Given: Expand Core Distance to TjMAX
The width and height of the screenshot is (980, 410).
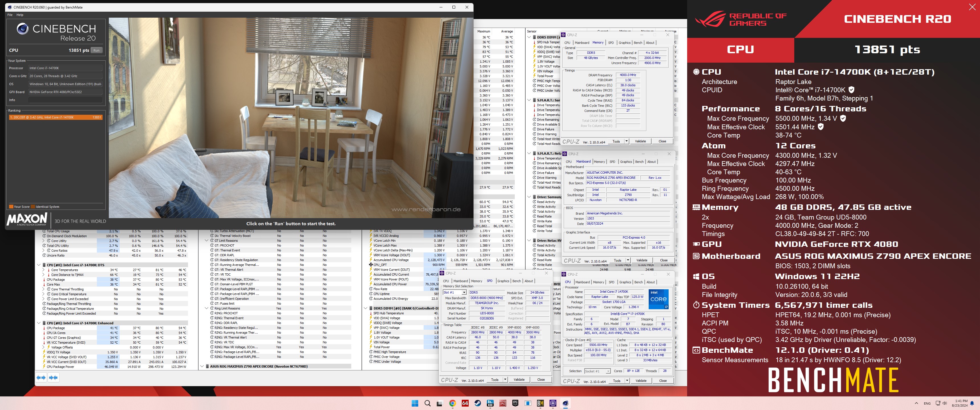Looking at the screenshot, I should tap(43, 274).
